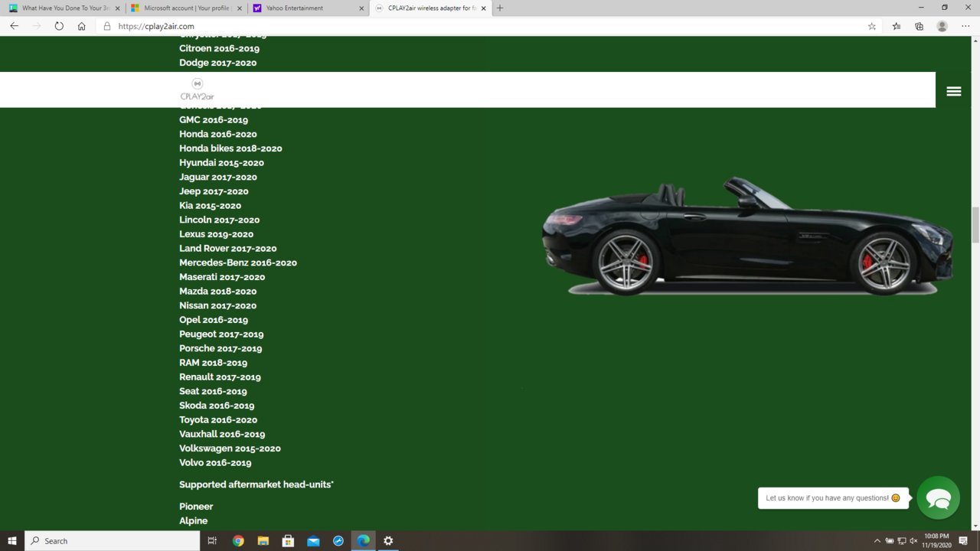The height and width of the screenshot is (551, 980).
Task: Close the Microsoft account tab
Action: click(239, 8)
